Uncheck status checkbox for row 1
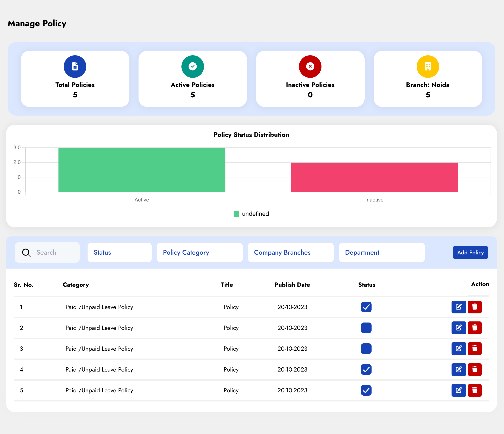Viewport: 504px width, 434px height. [x=366, y=307]
